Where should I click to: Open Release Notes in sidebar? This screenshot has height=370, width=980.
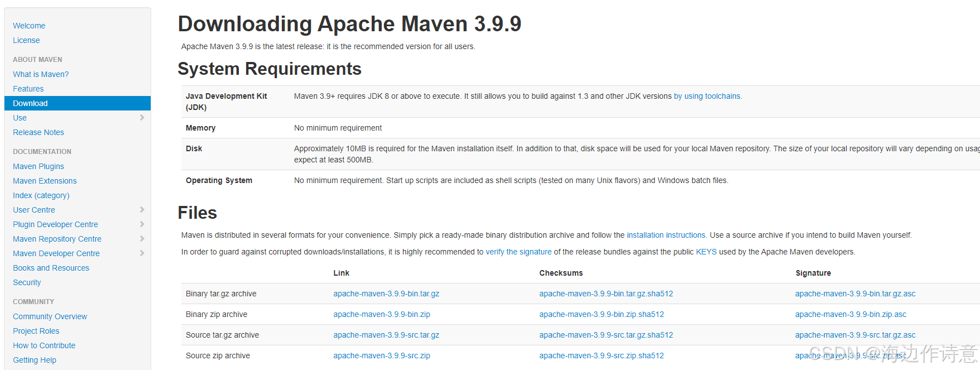pyautogui.click(x=39, y=132)
